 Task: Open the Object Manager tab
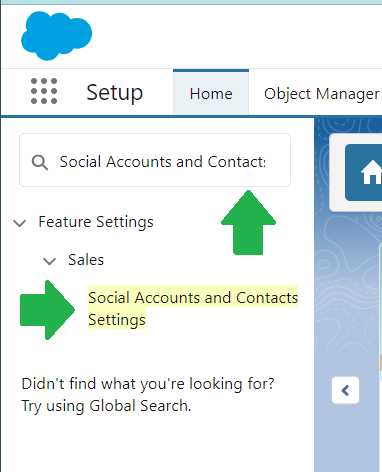click(x=322, y=94)
